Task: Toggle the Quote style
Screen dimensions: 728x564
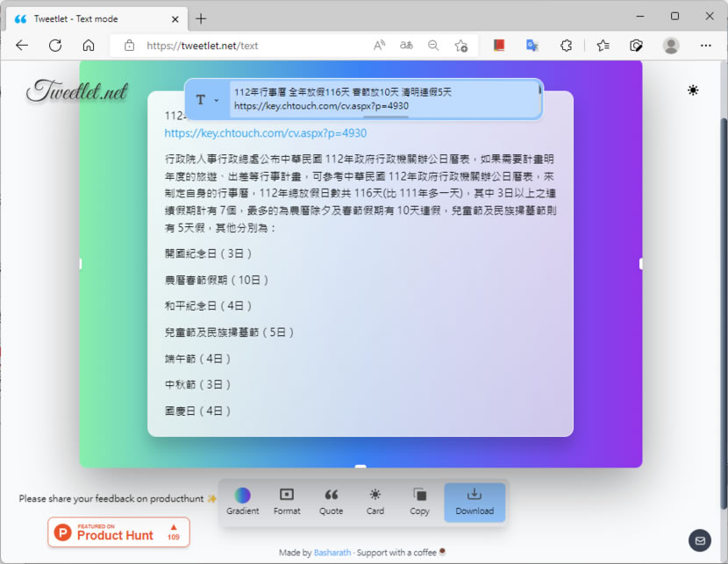Action: pyautogui.click(x=331, y=502)
